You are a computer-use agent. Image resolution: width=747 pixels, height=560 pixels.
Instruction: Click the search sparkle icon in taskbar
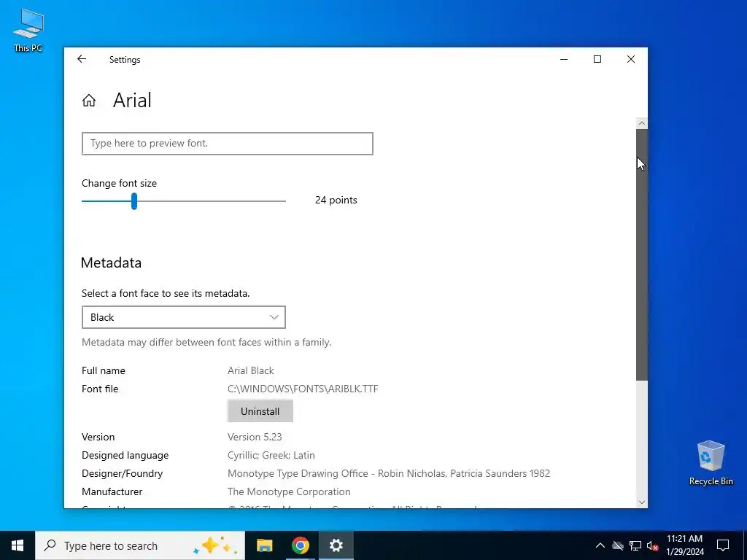tap(215, 545)
